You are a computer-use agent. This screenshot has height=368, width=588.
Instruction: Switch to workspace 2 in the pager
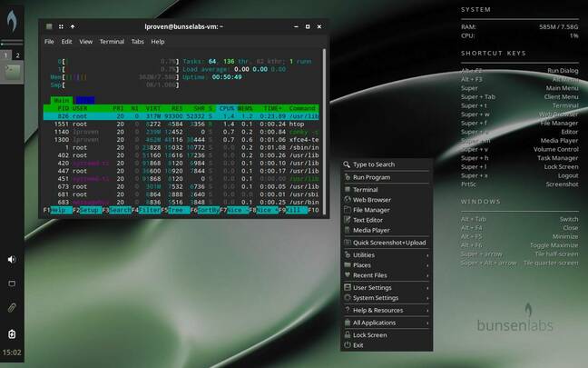[16, 55]
